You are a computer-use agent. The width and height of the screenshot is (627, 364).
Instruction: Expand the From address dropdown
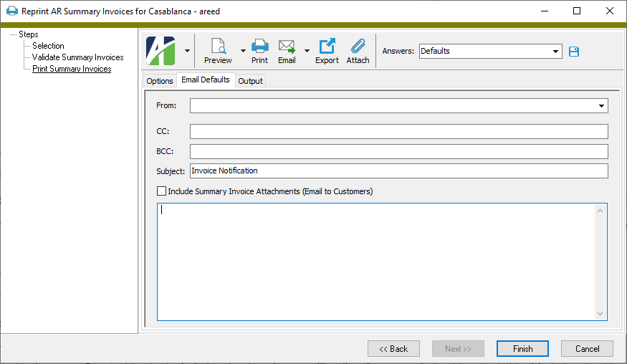click(601, 106)
